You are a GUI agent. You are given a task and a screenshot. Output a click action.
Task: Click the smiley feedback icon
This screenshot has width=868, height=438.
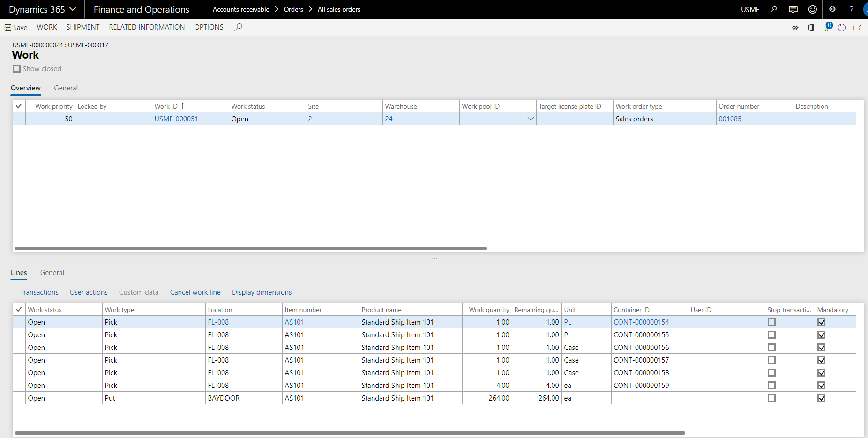[x=813, y=9]
